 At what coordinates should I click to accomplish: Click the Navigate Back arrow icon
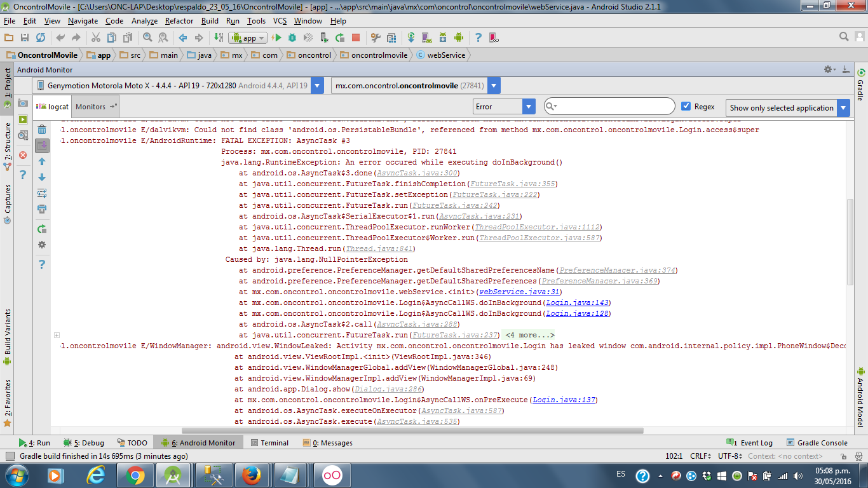(183, 38)
